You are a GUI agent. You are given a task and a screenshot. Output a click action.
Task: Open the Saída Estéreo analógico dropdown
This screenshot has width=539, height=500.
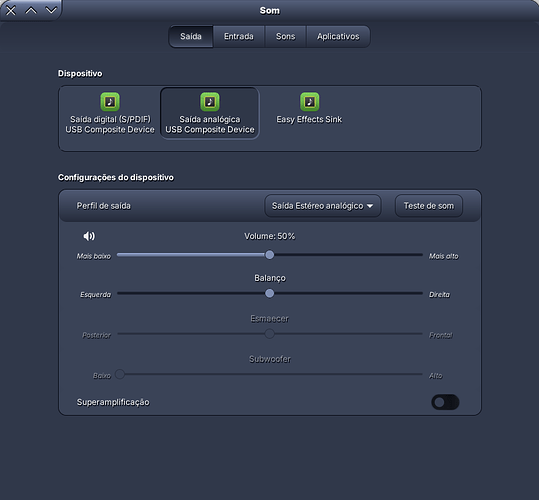[322, 206]
